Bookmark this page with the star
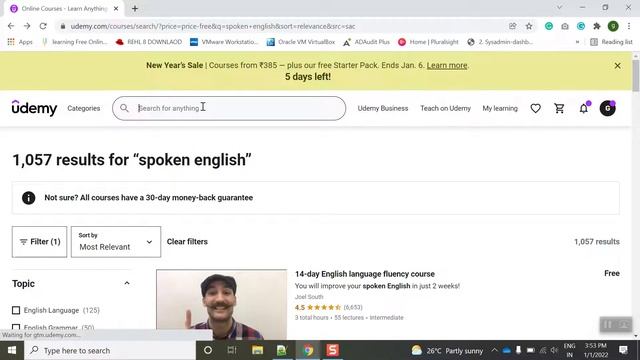This screenshot has height=360, width=640. 529,26
